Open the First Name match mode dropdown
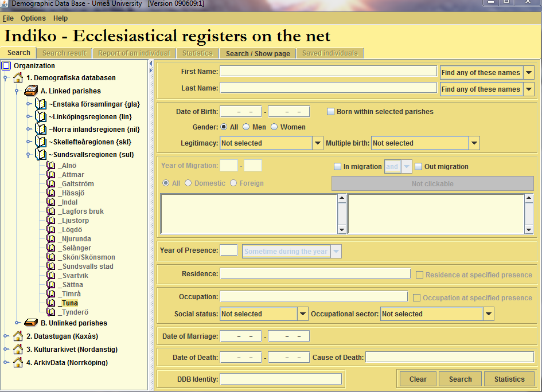This screenshot has height=392, width=542. click(x=528, y=73)
